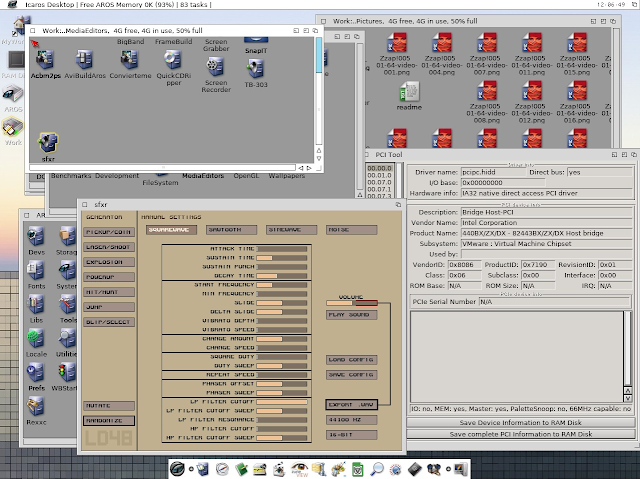Adjust the VOLUME slider in sfxr
640x479 pixels.
[351, 303]
